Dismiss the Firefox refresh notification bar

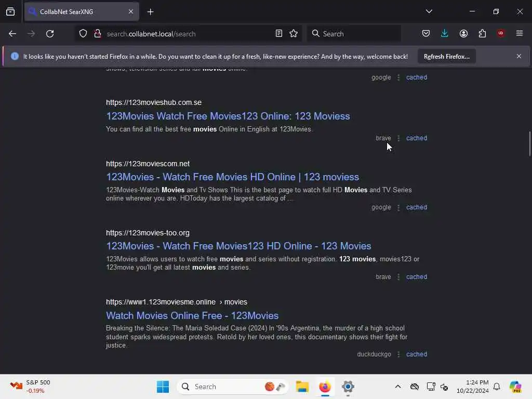pyautogui.click(x=519, y=56)
